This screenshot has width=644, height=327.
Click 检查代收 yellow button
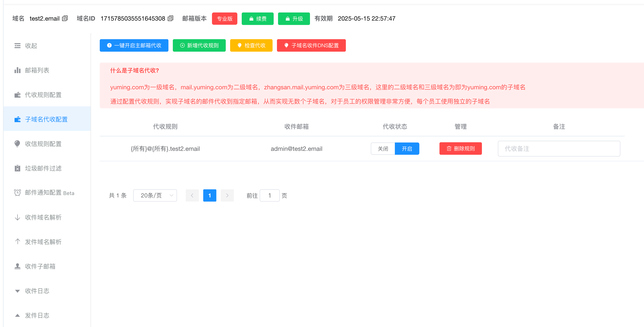251,46
